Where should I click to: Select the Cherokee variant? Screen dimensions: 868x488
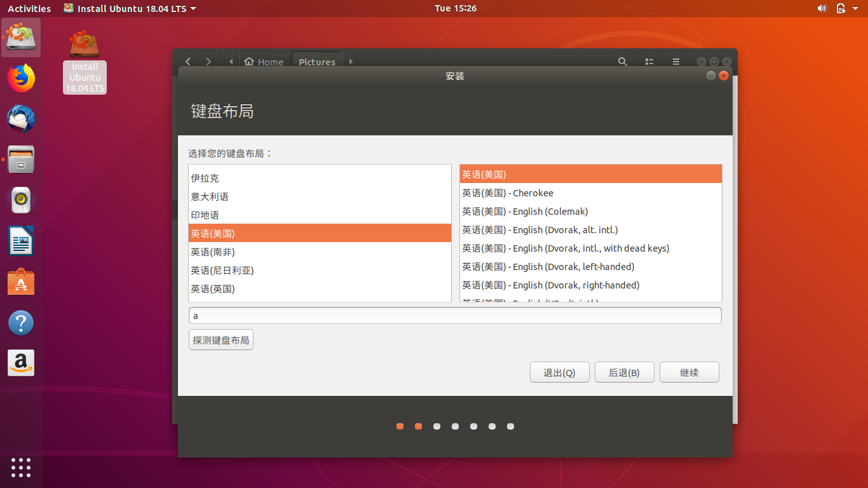[x=591, y=193]
